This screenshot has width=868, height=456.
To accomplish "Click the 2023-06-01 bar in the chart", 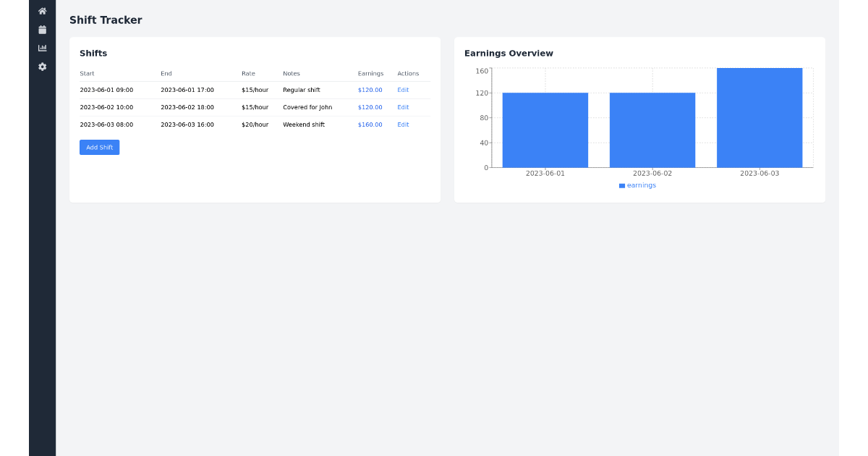I will click(x=545, y=130).
